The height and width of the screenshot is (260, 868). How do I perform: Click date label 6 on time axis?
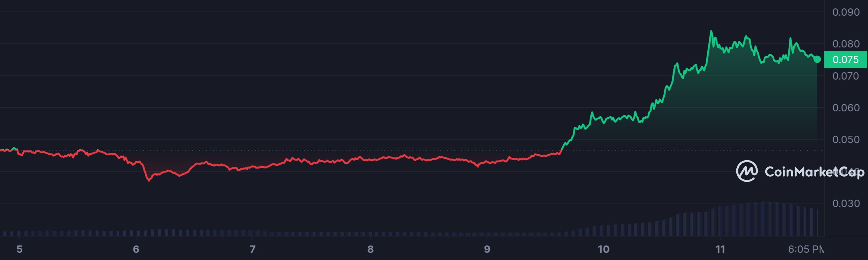[136, 249]
